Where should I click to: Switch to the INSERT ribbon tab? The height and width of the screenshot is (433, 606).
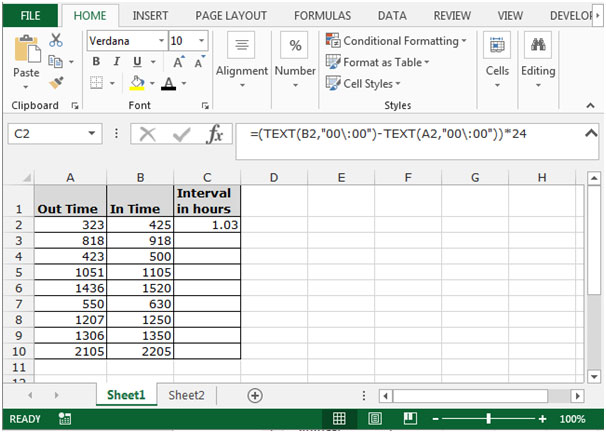point(150,15)
